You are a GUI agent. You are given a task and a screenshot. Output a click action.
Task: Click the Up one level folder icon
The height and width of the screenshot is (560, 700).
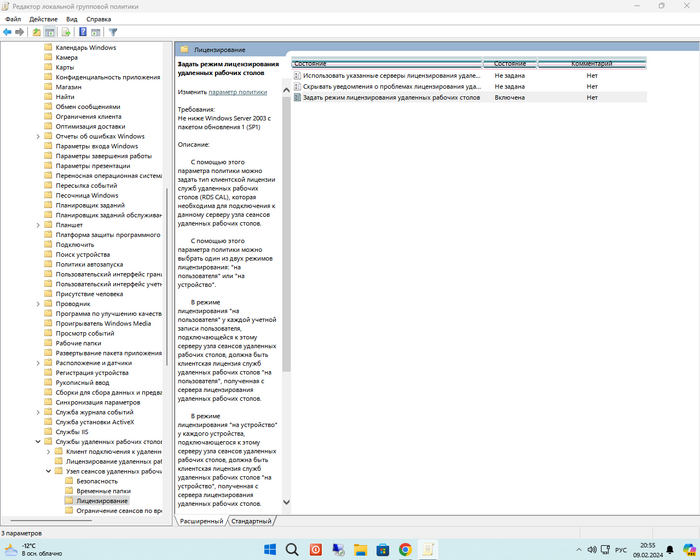coord(37,32)
